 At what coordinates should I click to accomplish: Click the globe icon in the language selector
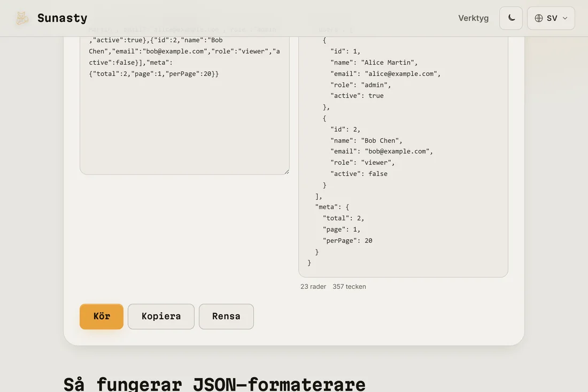pos(538,18)
